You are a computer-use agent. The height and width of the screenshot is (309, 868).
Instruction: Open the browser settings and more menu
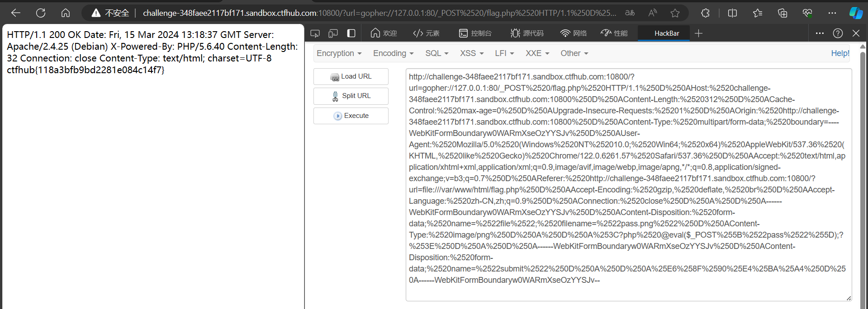click(x=832, y=13)
